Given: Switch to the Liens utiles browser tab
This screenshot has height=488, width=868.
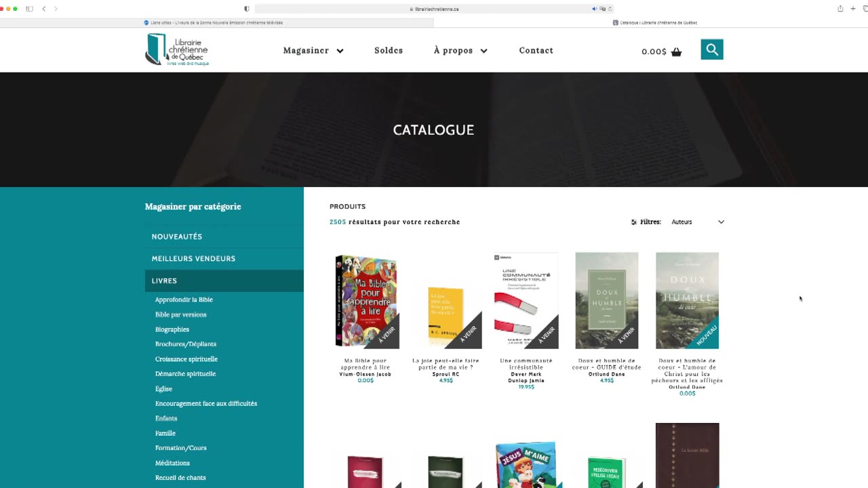Looking at the screenshot, I should [x=217, y=22].
